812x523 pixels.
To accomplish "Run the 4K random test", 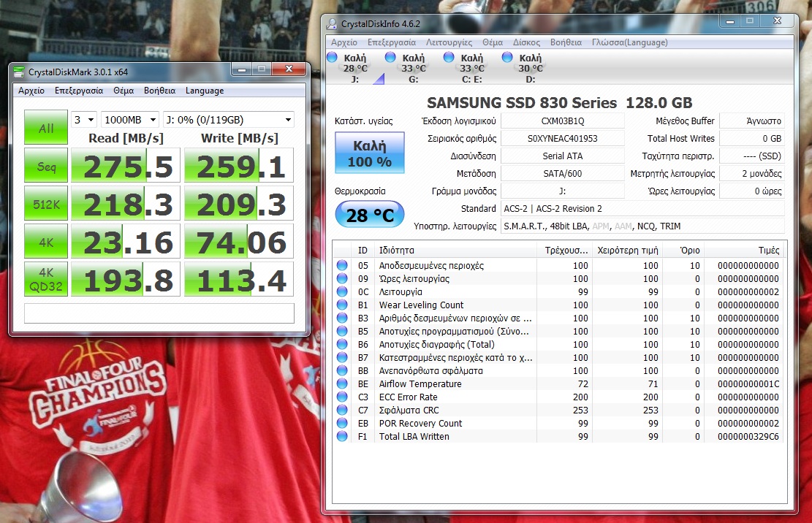I will [x=46, y=241].
